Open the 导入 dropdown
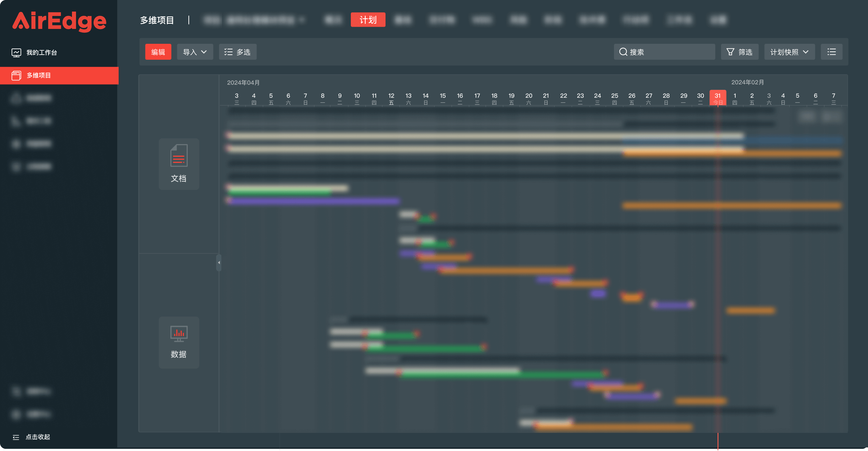Image resolution: width=868 pixels, height=451 pixels. tap(195, 52)
